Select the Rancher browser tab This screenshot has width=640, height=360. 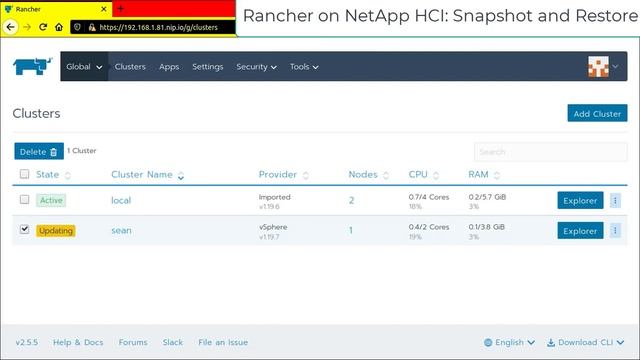pyautogui.click(x=56, y=9)
